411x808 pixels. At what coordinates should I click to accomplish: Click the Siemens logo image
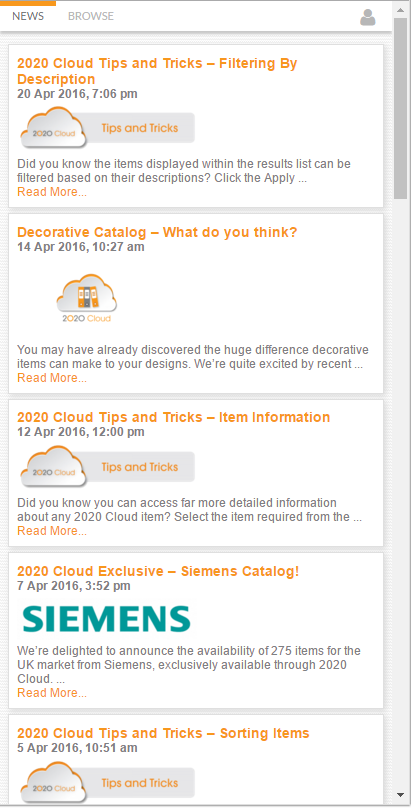click(x=107, y=619)
